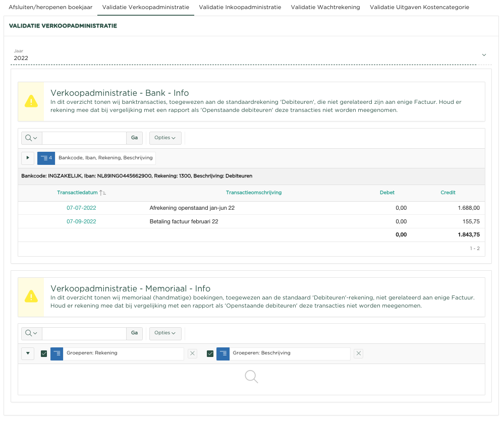Collapse the Memoriaal report settings triangle
The height and width of the screenshot is (421, 504).
pos(28,353)
